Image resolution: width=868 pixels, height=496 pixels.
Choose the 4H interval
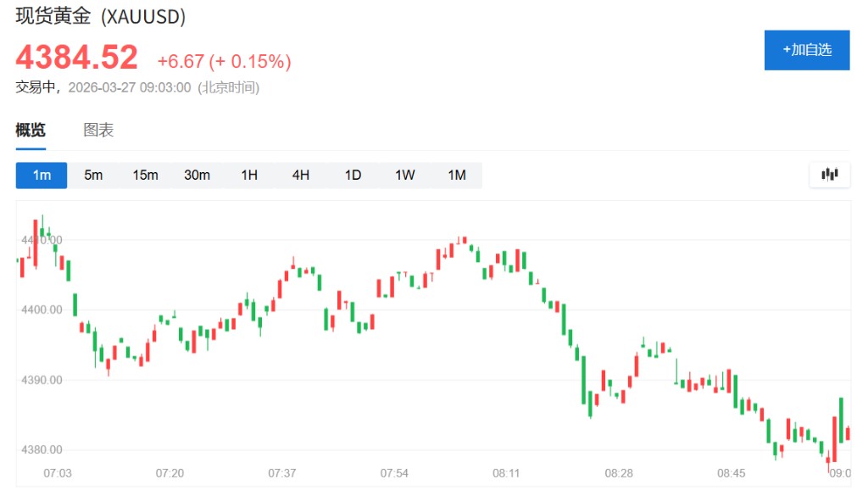[301, 176]
